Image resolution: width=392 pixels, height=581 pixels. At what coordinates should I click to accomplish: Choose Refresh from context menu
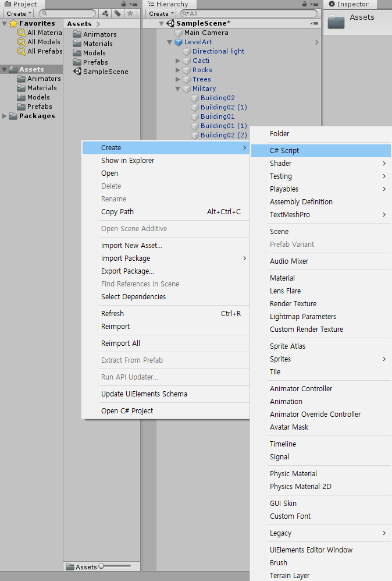pyautogui.click(x=165, y=313)
